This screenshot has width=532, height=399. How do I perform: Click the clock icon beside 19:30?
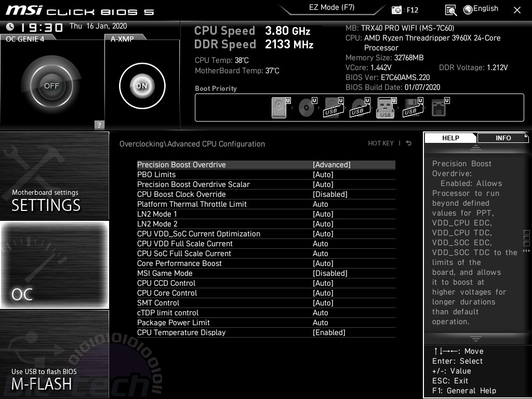click(x=10, y=26)
